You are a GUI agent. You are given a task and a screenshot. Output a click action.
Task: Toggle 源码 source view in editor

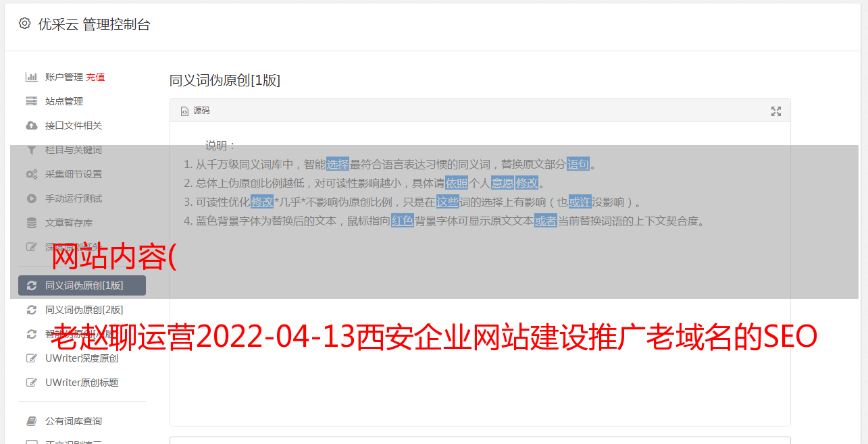tap(195, 111)
